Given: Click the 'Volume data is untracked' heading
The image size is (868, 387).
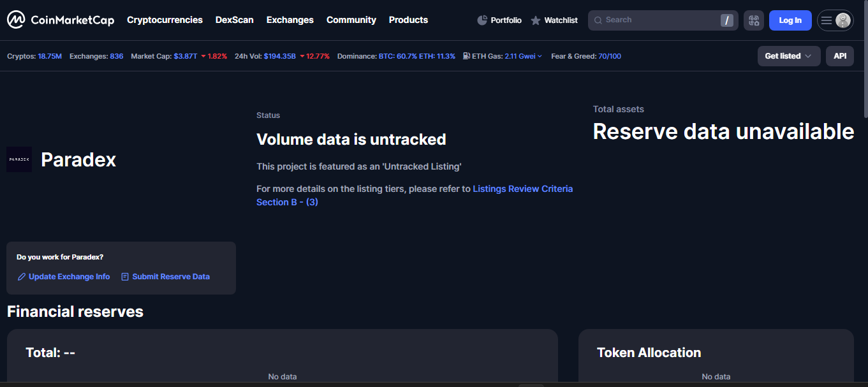Looking at the screenshot, I should click(351, 139).
